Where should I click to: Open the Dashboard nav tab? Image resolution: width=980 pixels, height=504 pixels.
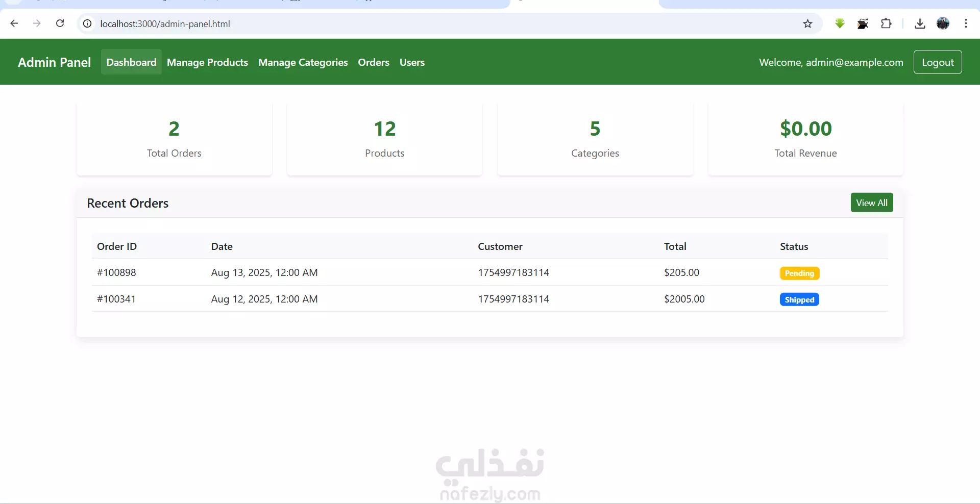[131, 62]
